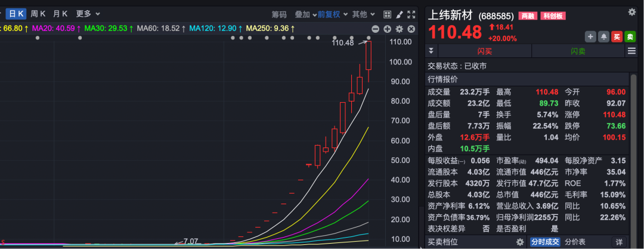Click the 跌停 value 73.66
Screen dimensions: 644x249
(x=616, y=126)
